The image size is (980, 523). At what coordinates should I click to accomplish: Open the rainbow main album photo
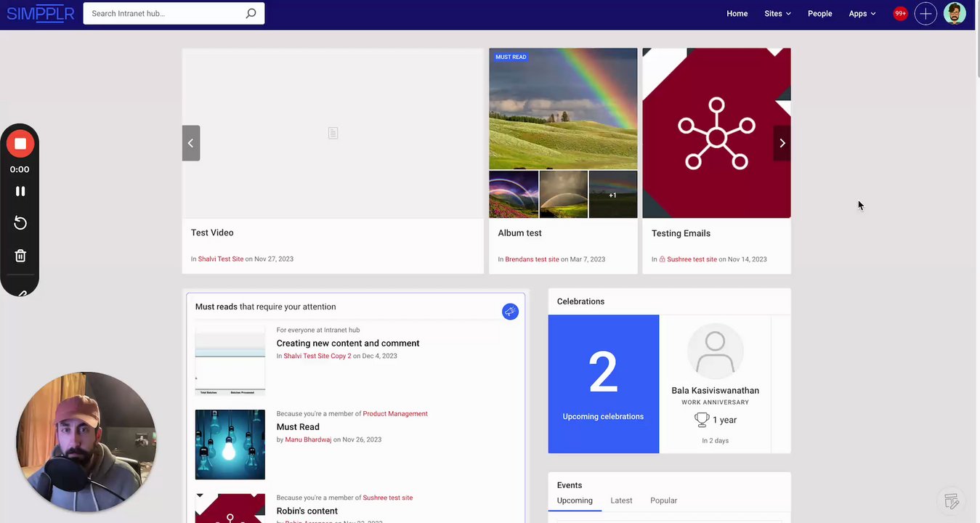(x=563, y=109)
